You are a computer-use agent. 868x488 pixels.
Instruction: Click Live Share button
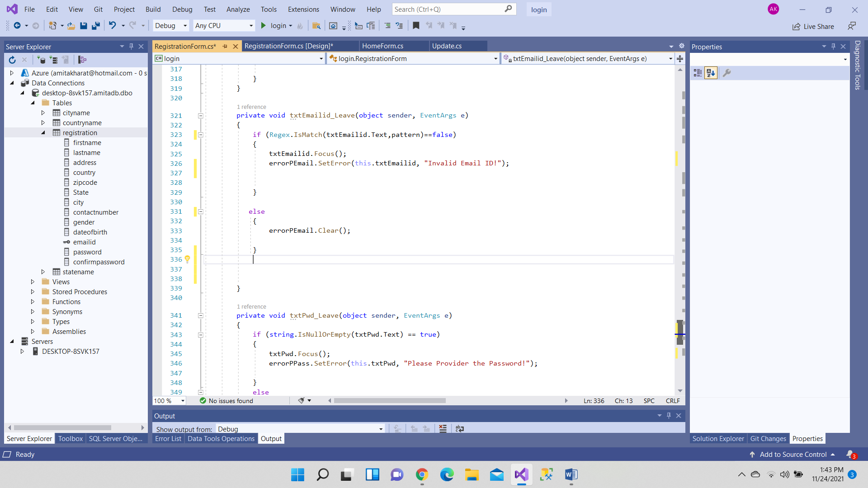(813, 26)
